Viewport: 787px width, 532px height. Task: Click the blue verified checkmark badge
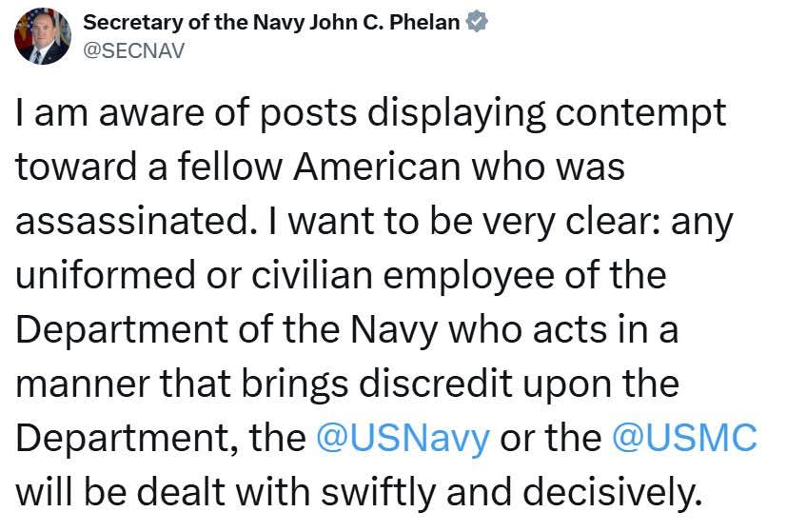pos(477,22)
